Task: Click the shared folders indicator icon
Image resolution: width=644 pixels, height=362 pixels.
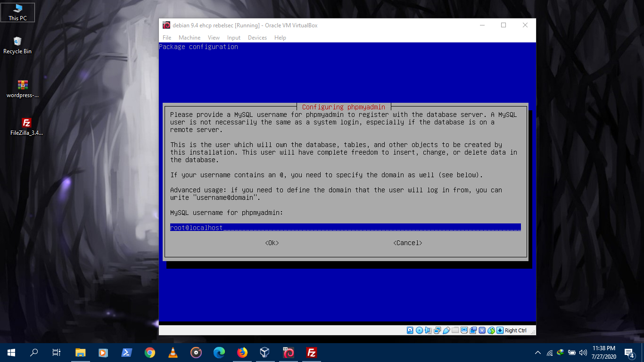Action: pyautogui.click(x=455, y=330)
